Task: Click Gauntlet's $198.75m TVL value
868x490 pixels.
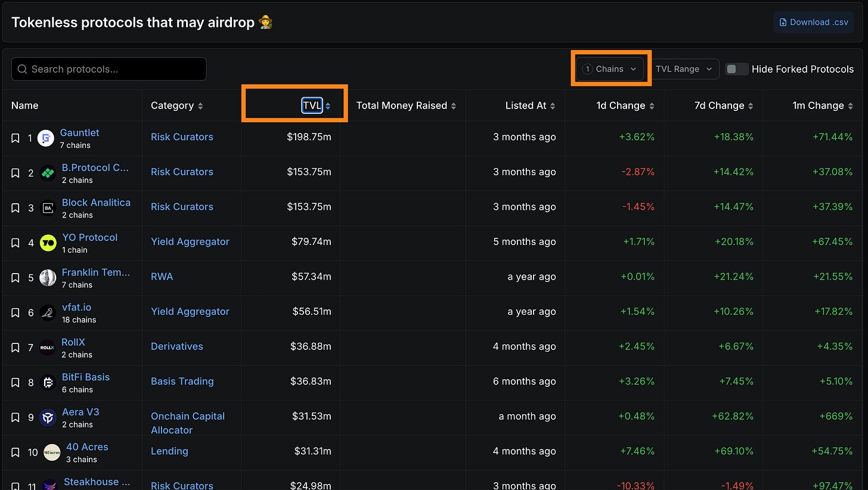Action: [309, 137]
